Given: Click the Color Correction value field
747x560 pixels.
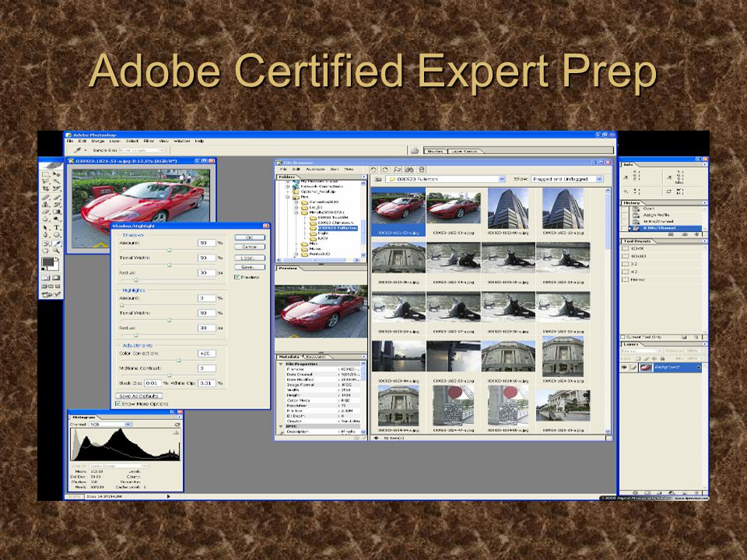Looking at the screenshot, I should click(207, 353).
